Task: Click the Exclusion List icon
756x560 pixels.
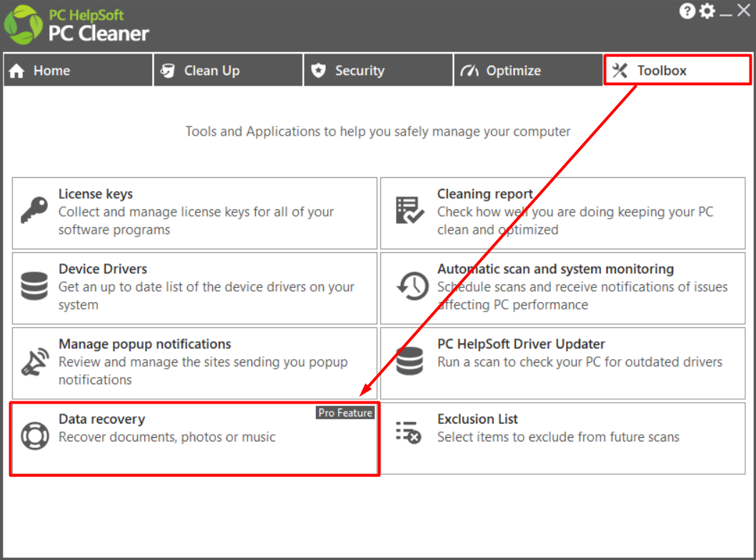Action: (409, 432)
